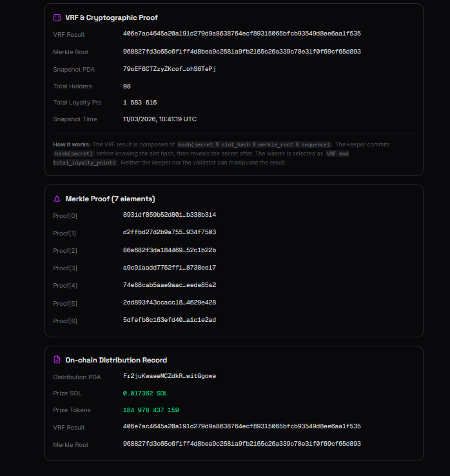450x476 pixels.
Task: Click the Total Holders value 98
Action: point(126,86)
